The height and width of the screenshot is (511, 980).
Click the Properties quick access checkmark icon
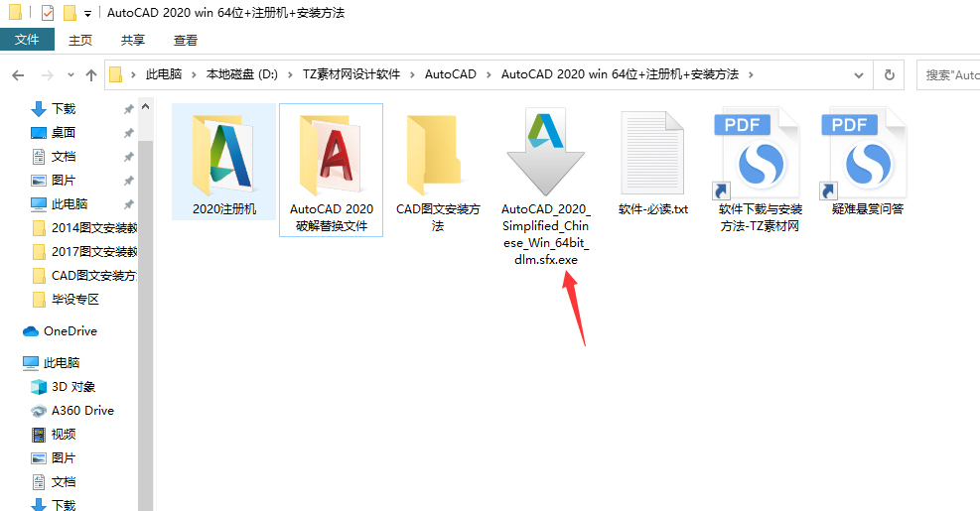pyautogui.click(x=48, y=13)
